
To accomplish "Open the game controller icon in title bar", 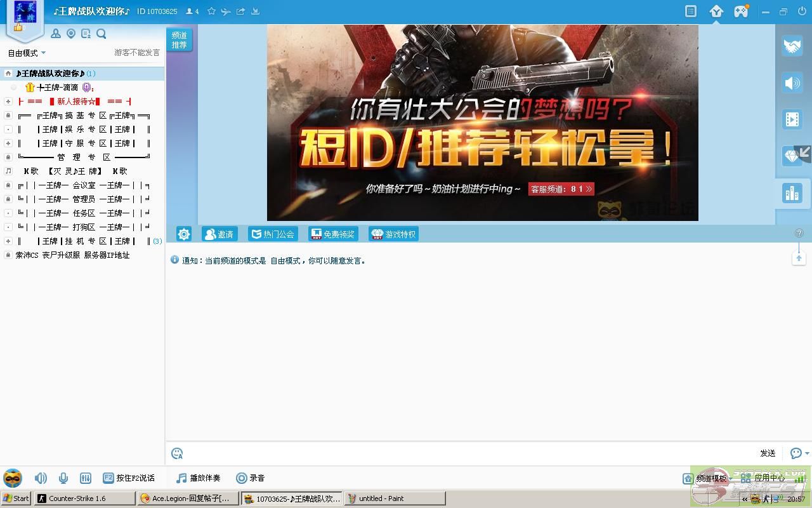I will (x=741, y=11).
